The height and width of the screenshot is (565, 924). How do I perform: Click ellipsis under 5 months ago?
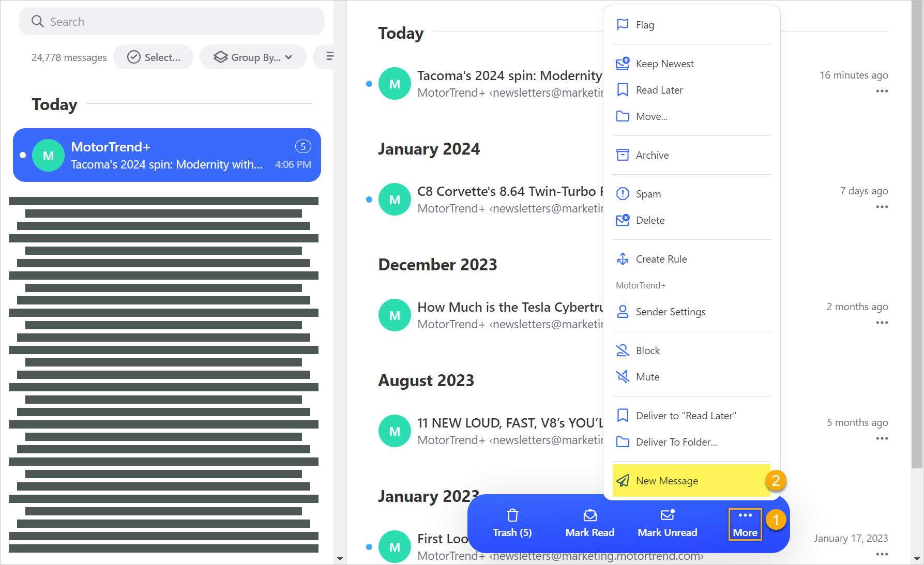point(882,438)
